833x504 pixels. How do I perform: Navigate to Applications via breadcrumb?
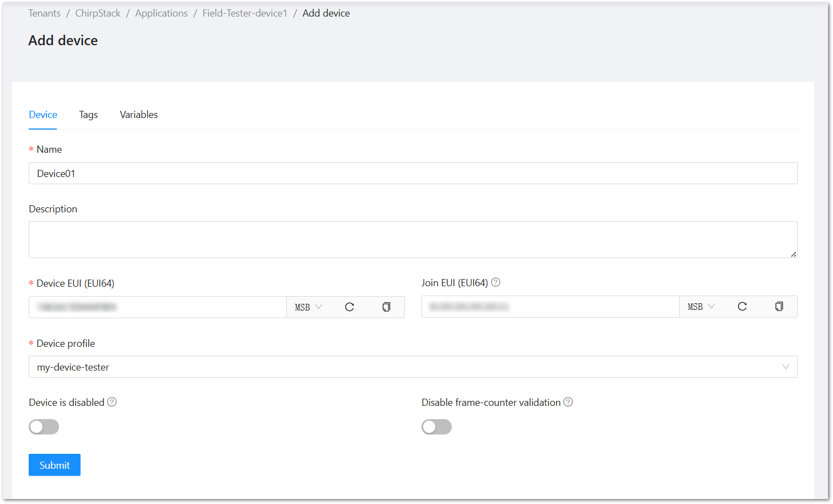coord(161,13)
